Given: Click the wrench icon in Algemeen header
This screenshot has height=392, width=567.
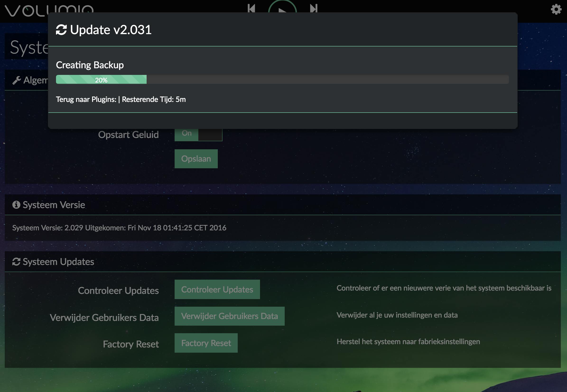Looking at the screenshot, I should (16, 80).
